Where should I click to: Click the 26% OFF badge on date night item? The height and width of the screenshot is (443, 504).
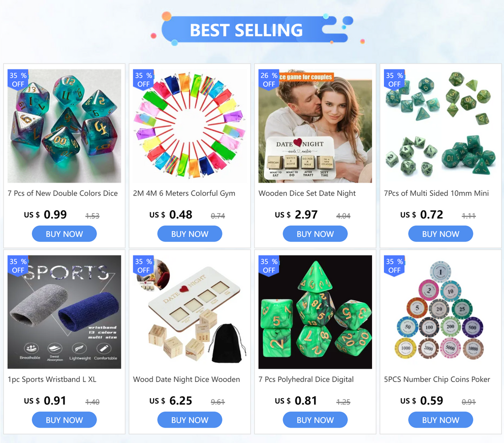pyautogui.click(x=269, y=80)
